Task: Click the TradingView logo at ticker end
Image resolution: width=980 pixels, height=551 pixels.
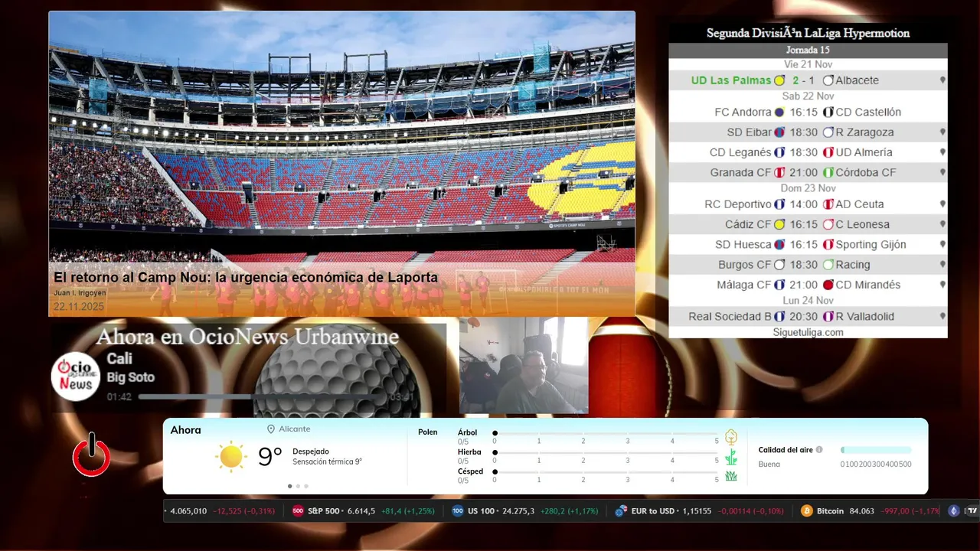Action: point(972,511)
